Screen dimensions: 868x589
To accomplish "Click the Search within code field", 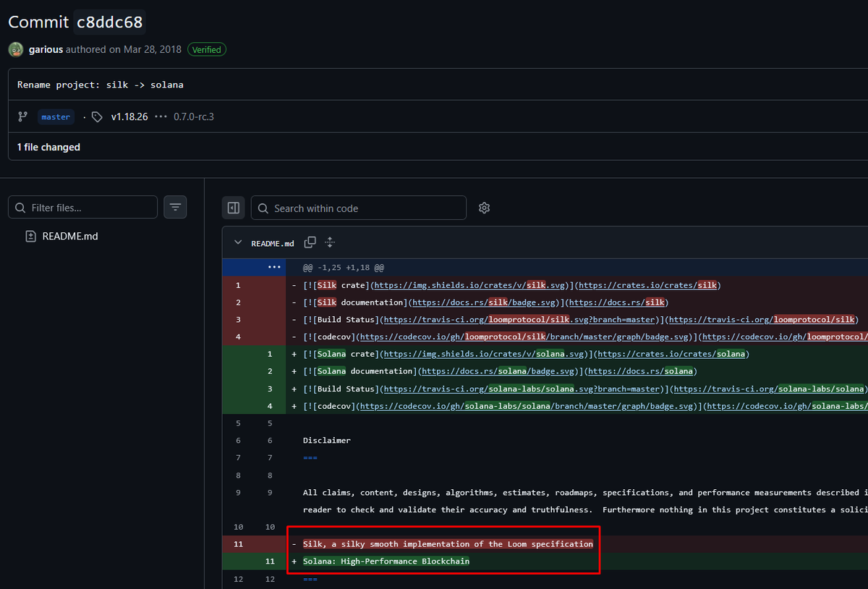I will (359, 208).
